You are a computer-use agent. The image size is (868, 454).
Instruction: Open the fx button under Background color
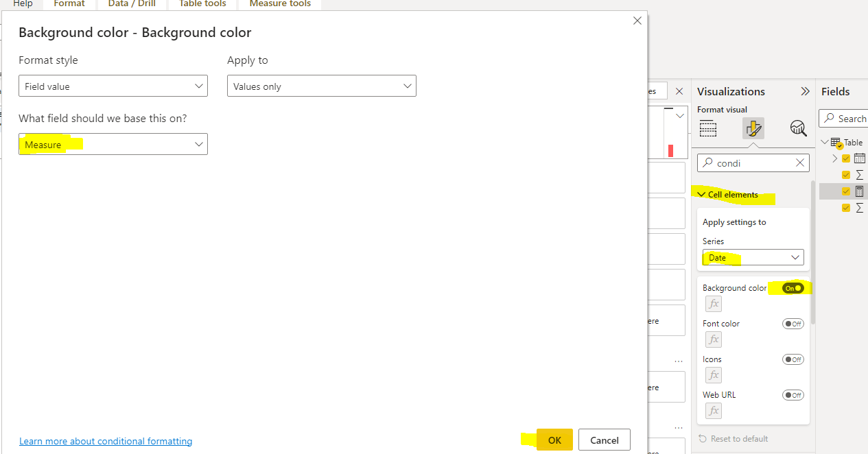pos(714,304)
